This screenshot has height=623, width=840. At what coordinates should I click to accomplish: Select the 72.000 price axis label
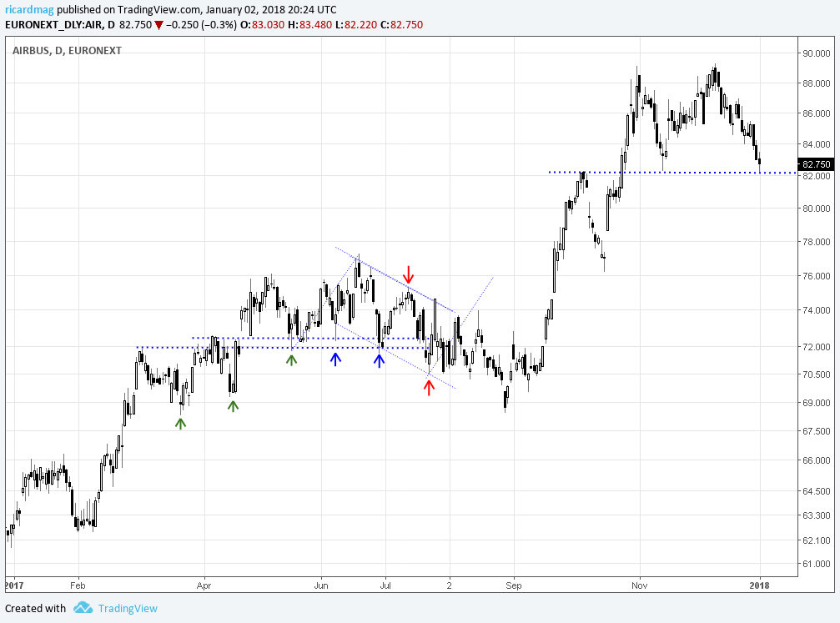point(817,347)
